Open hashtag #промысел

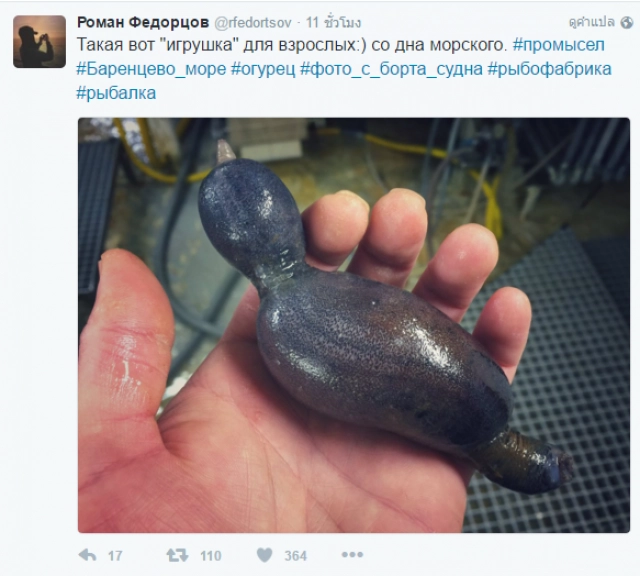(x=558, y=45)
